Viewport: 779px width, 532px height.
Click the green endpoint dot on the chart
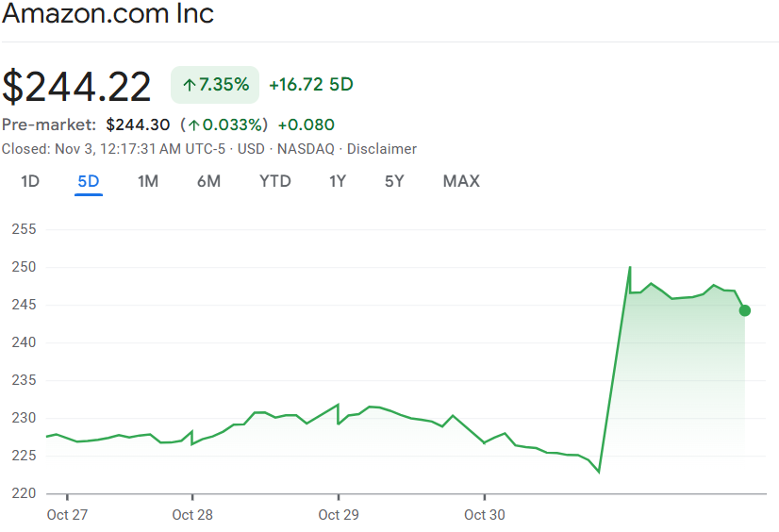[744, 310]
